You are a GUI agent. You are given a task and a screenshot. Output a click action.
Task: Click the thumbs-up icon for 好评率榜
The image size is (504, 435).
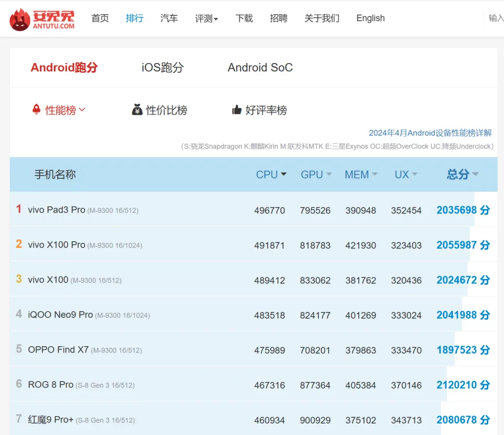[x=237, y=110]
